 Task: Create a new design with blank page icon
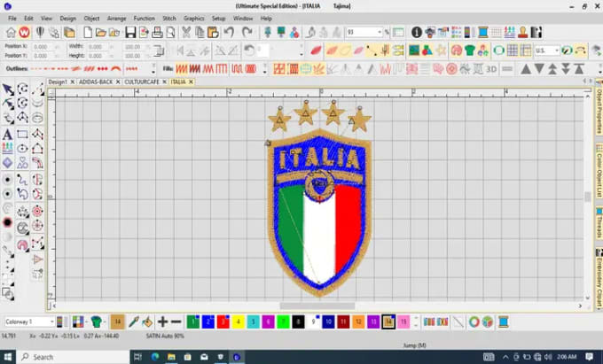88,32
